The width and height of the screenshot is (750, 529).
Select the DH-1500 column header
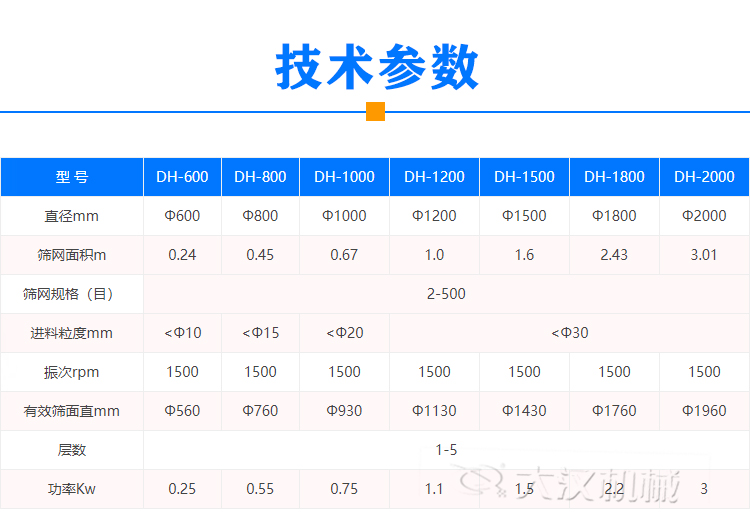coord(524,177)
